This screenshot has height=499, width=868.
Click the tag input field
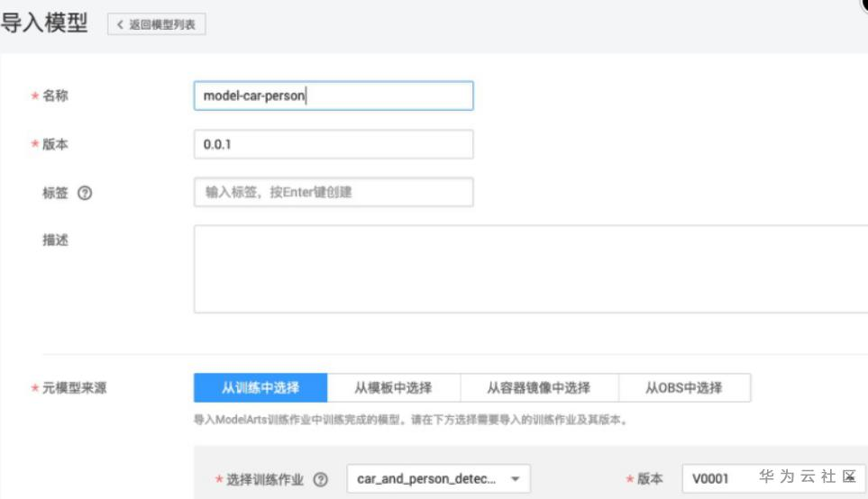pyautogui.click(x=333, y=192)
